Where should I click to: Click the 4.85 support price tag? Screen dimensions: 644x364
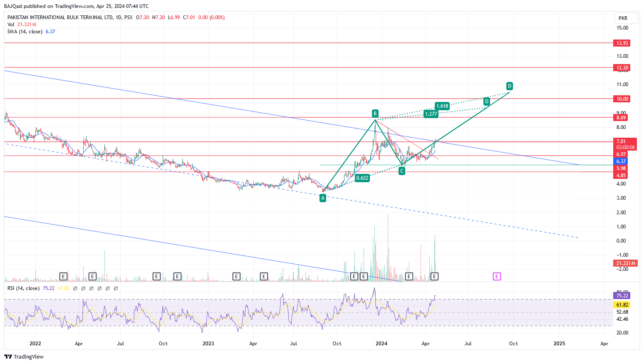(621, 176)
